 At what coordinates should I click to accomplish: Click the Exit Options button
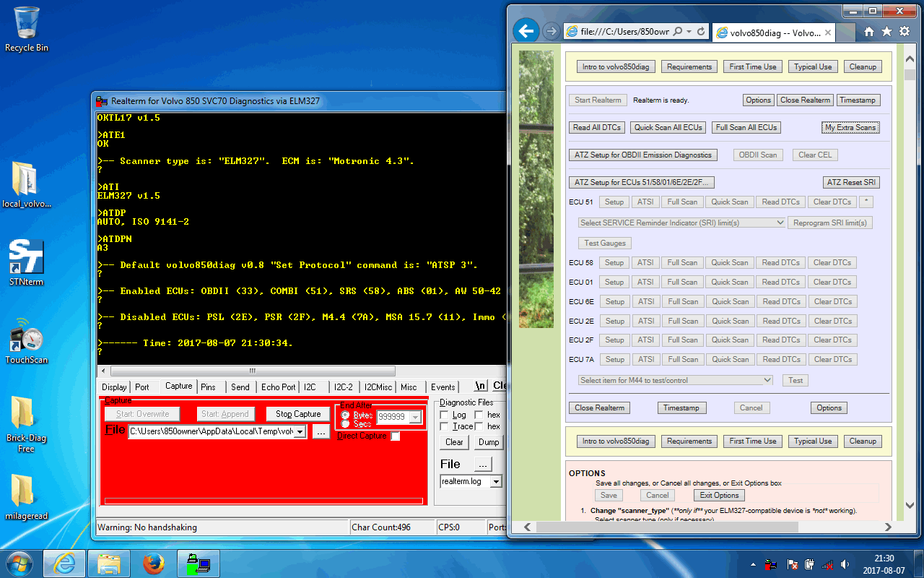720,495
